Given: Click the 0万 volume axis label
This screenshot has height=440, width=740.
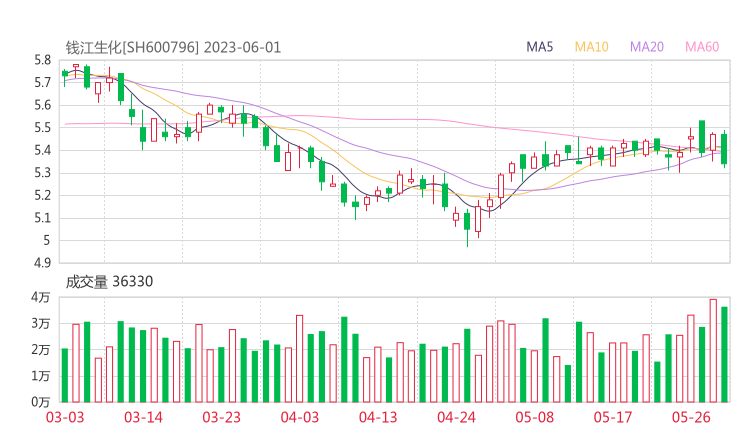Looking at the screenshot, I should click(41, 402).
